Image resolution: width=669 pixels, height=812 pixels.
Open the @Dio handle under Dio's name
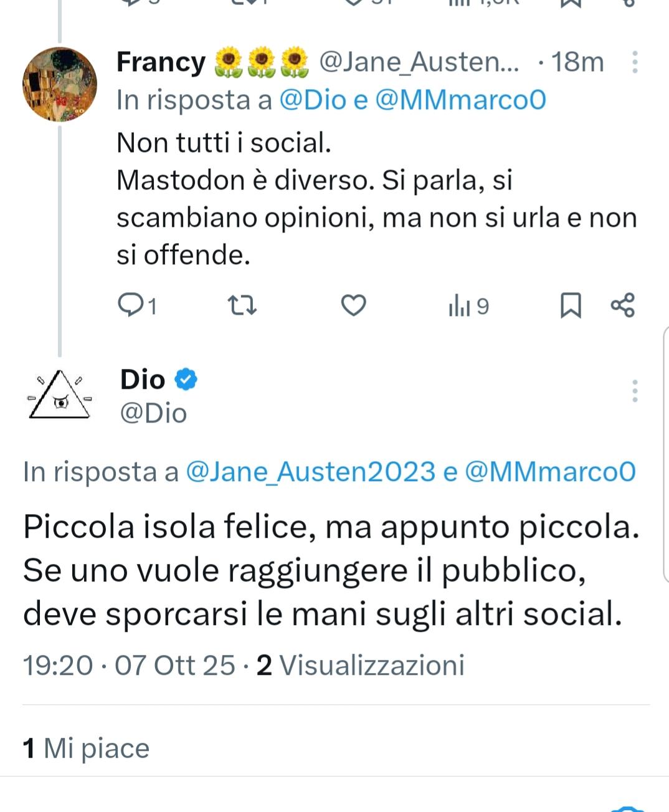(153, 413)
